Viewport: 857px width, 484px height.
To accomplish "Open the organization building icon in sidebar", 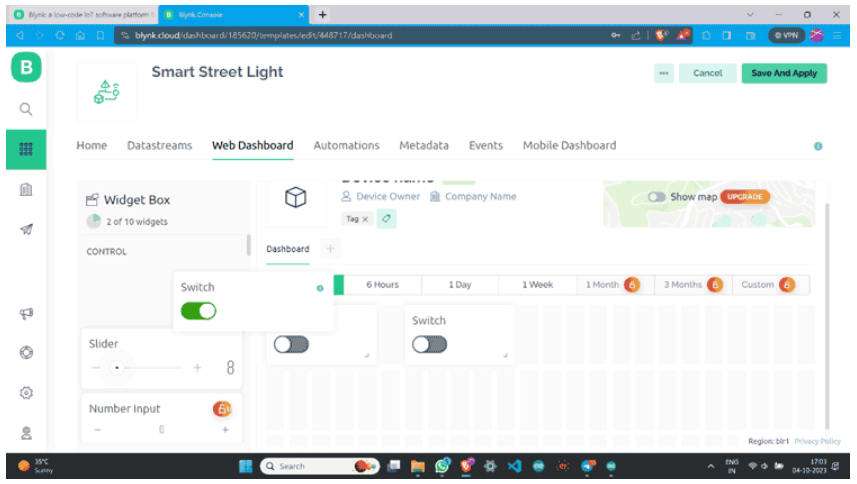I will coord(27,190).
